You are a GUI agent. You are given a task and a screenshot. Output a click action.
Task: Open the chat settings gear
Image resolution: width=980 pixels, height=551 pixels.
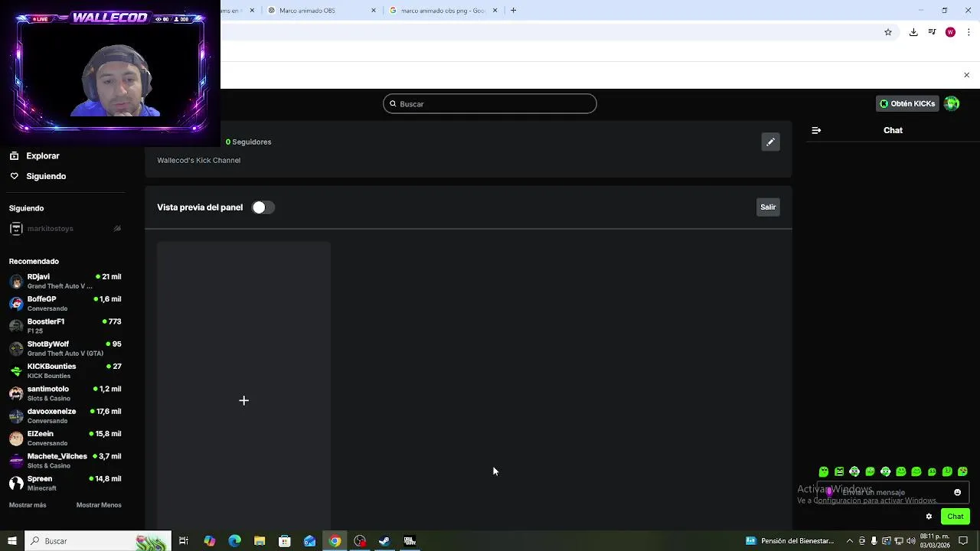pos(929,517)
